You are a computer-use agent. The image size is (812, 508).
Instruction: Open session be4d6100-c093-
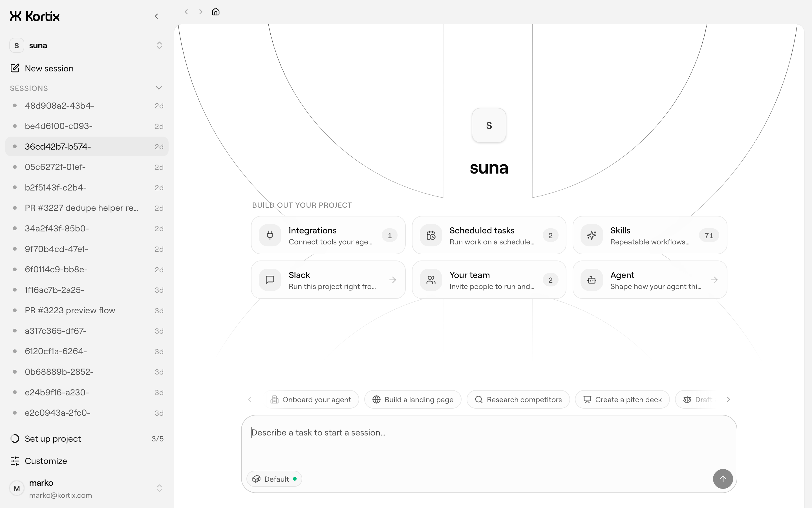[87, 126]
